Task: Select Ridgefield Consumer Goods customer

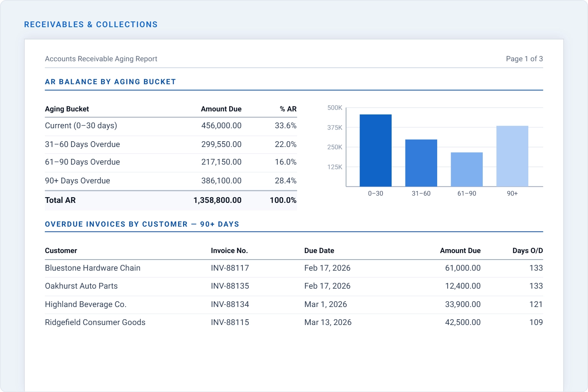Action: 95,322
